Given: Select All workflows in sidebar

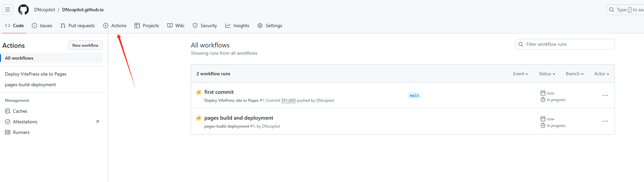Looking at the screenshot, I should tap(52, 58).
